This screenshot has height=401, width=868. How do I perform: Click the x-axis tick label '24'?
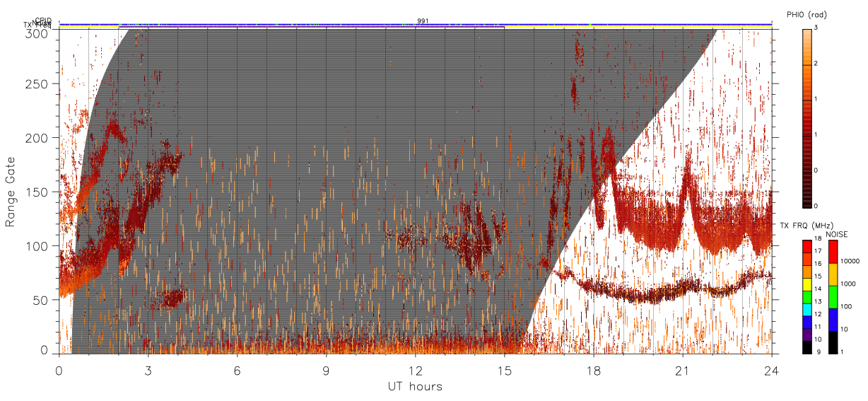(771, 370)
